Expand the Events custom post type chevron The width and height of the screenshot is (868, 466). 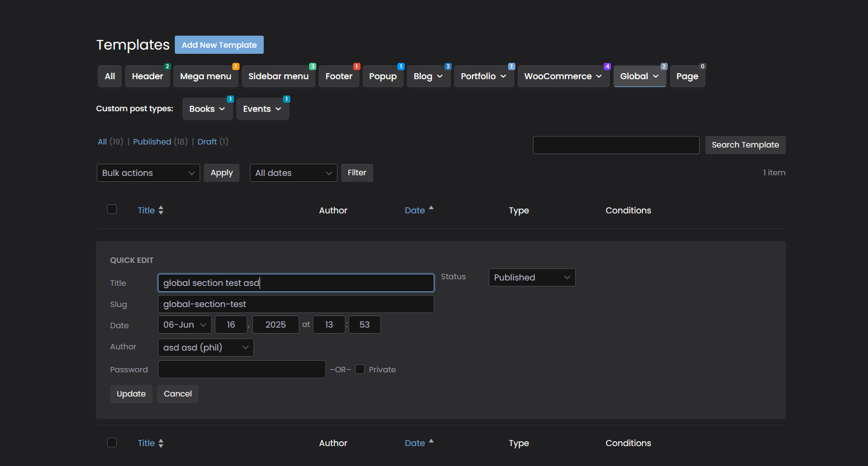(278, 109)
